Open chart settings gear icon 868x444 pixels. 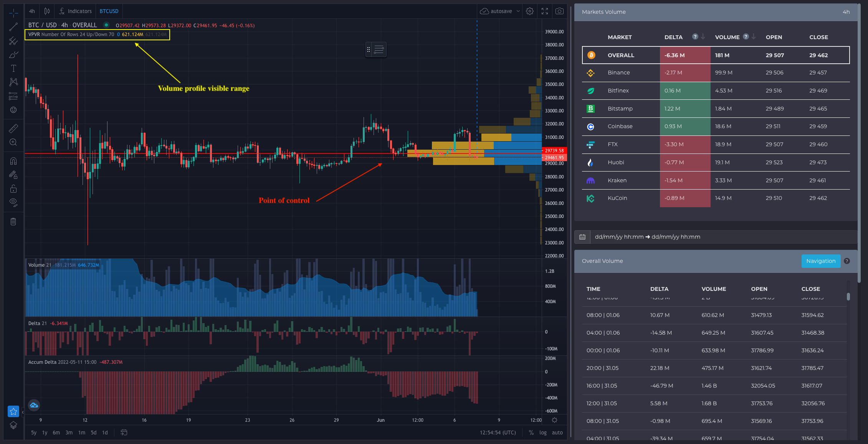pyautogui.click(x=530, y=11)
